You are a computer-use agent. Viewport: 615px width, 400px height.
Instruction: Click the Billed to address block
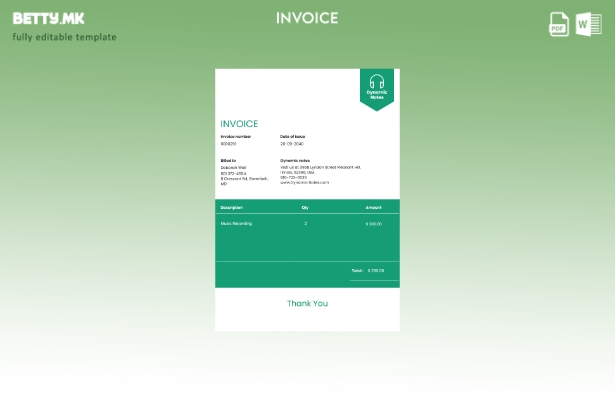[238, 174]
